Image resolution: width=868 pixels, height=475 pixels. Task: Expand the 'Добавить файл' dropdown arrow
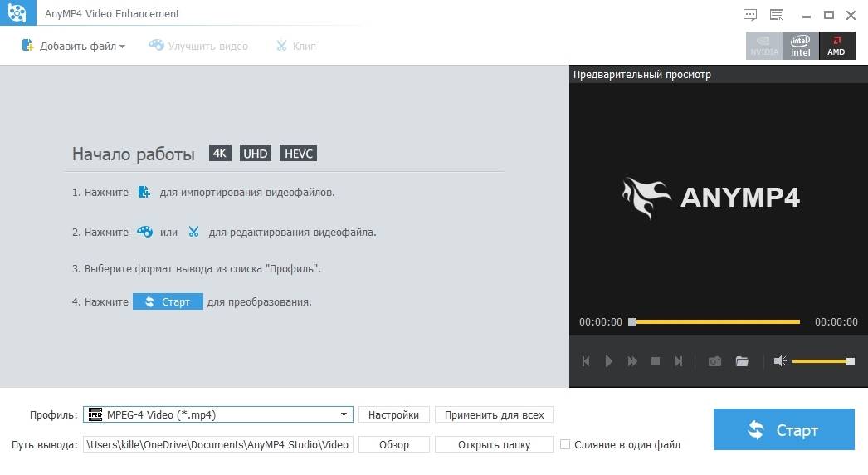123,47
